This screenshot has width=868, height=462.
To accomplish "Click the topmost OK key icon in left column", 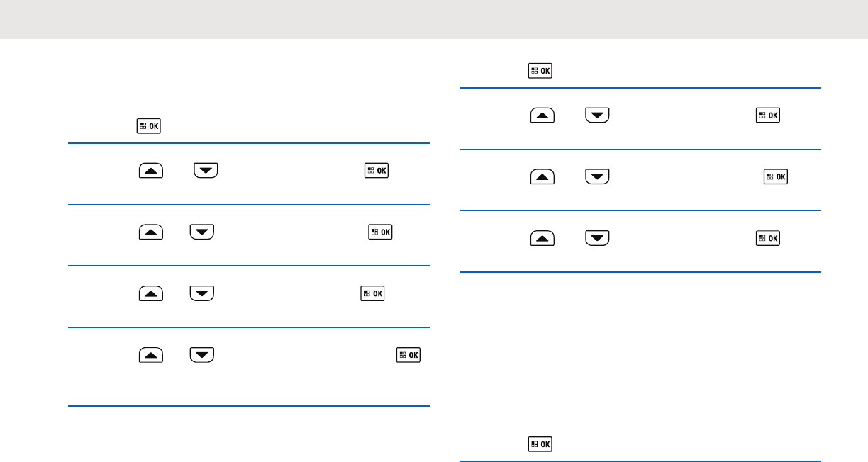I will pos(150,127).
